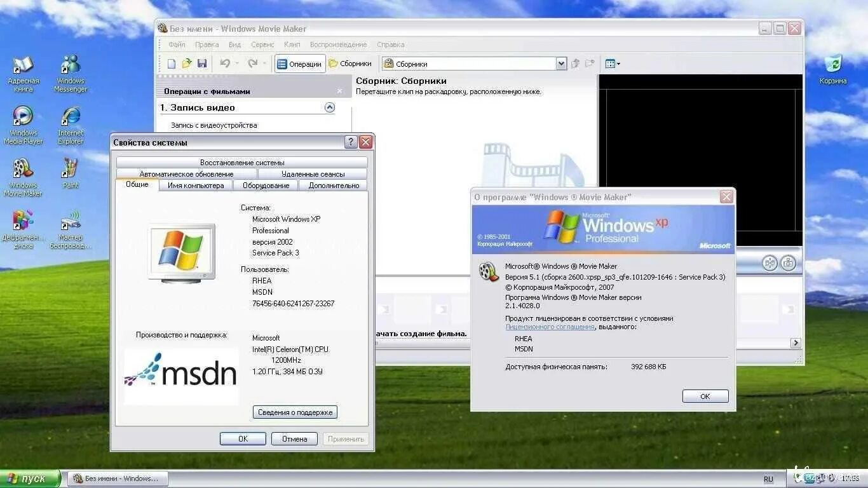Click the RU language indicator in taskbar
The width and height of the screenshot is (868, 488).
point(769,479)
